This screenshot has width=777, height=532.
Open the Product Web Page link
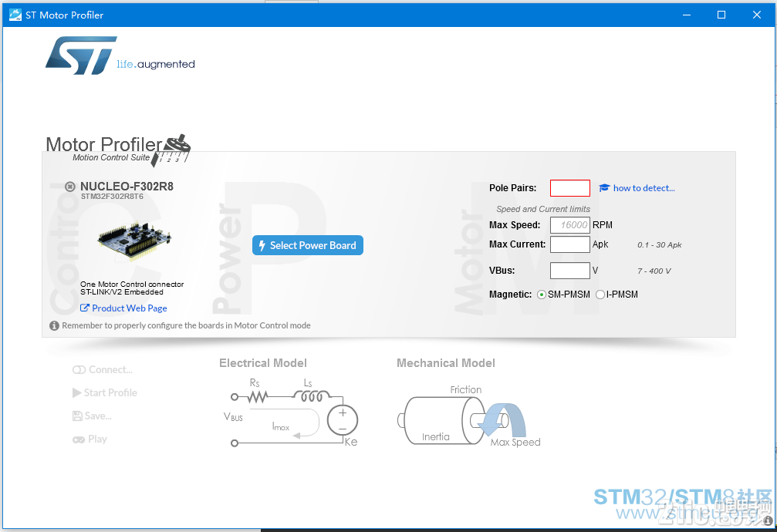coord(123,308)
